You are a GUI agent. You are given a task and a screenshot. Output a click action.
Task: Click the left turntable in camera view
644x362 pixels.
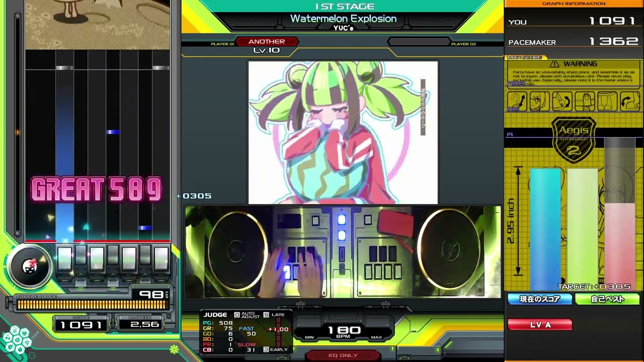pyautogui.click(x=237, y=250)
